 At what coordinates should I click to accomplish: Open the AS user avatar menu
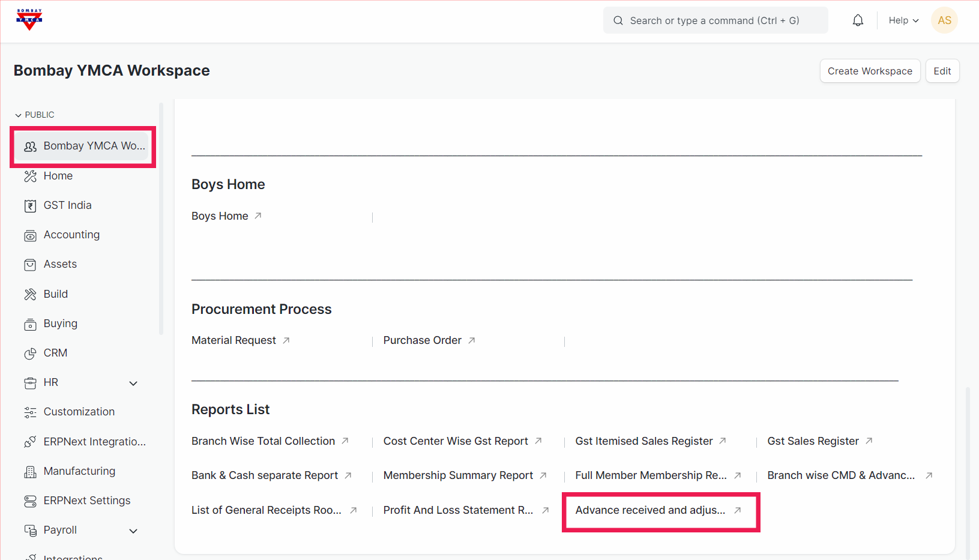pos(944,20)
